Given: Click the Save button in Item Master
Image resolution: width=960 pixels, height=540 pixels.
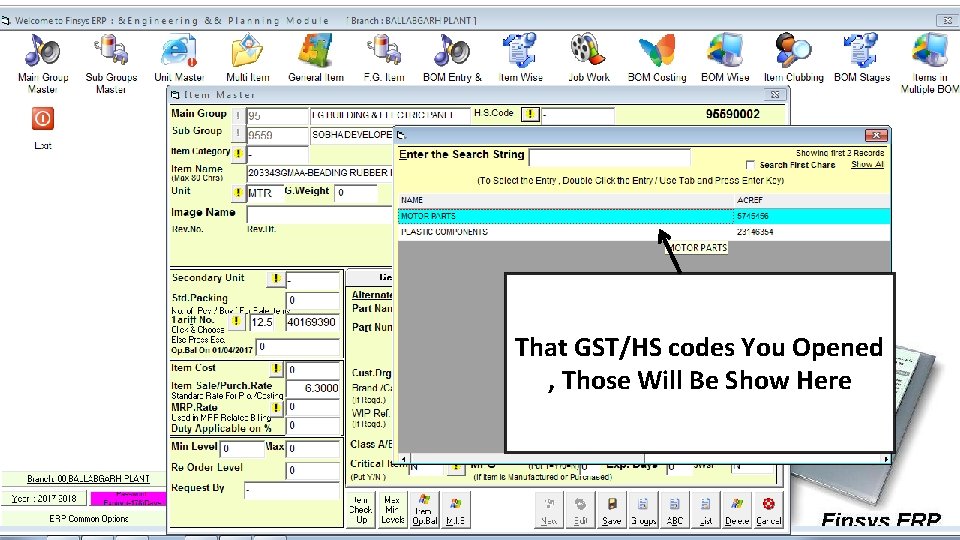Looking at the screenshot, I should (612, 510).
